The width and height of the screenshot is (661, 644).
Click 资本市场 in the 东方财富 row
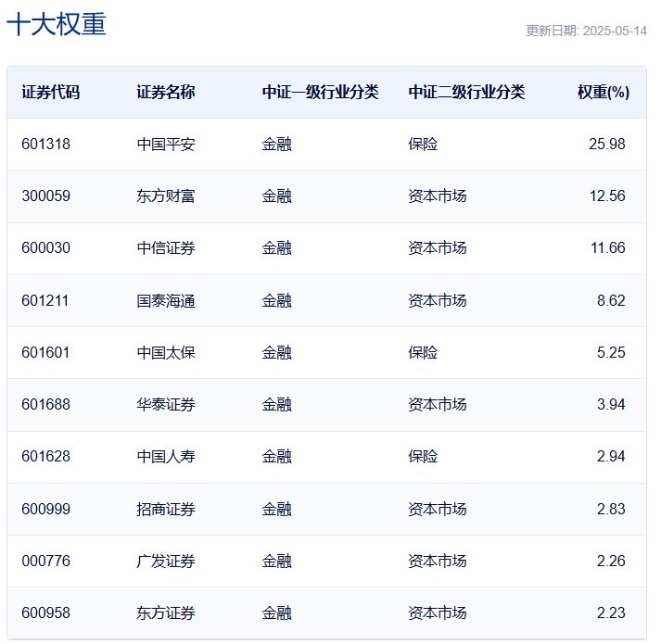pos(438,196)
